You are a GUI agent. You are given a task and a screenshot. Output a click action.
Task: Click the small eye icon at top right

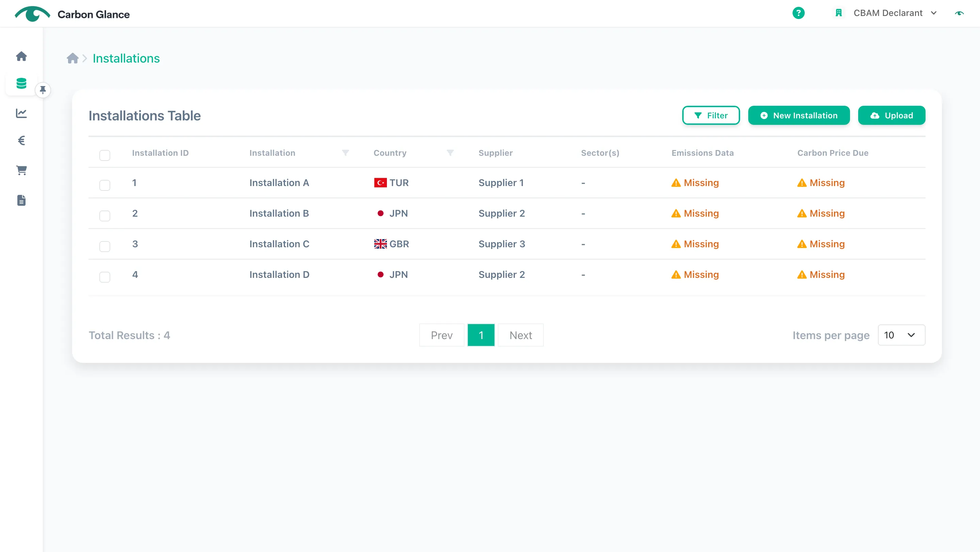tap(959, 13)
